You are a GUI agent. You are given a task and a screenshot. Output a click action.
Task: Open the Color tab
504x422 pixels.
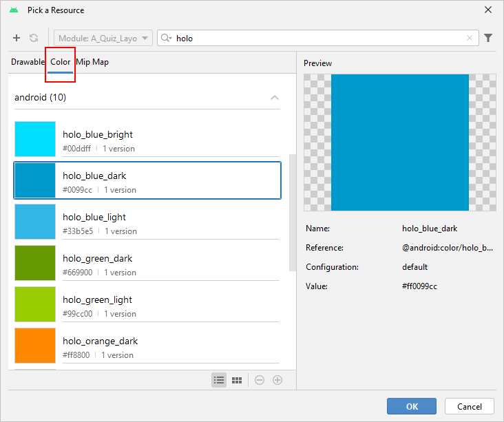tap(61, 62)
